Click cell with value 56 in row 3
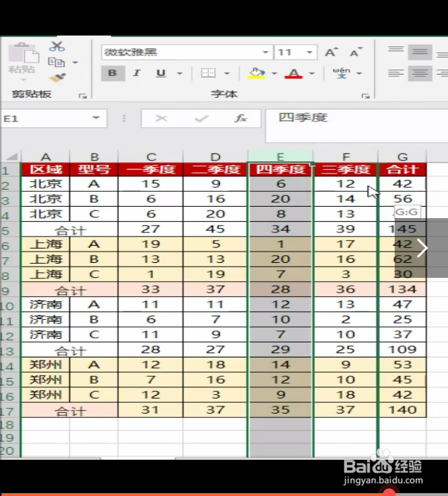The height and width of the screenshot is (496, 448). 402,199
